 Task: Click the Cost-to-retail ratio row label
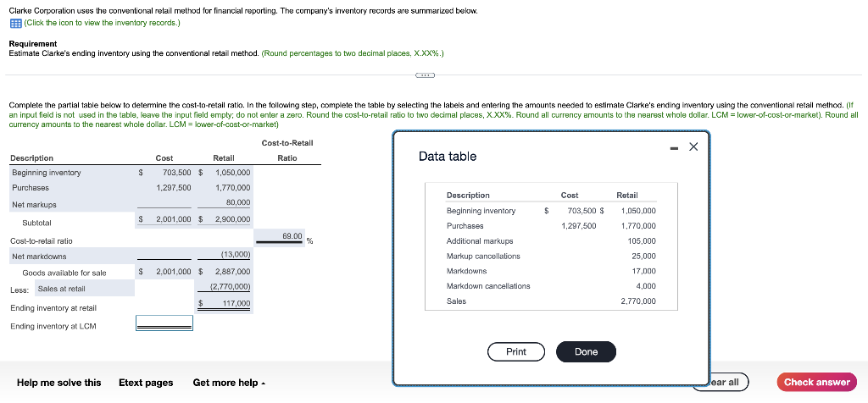[42, 241]
